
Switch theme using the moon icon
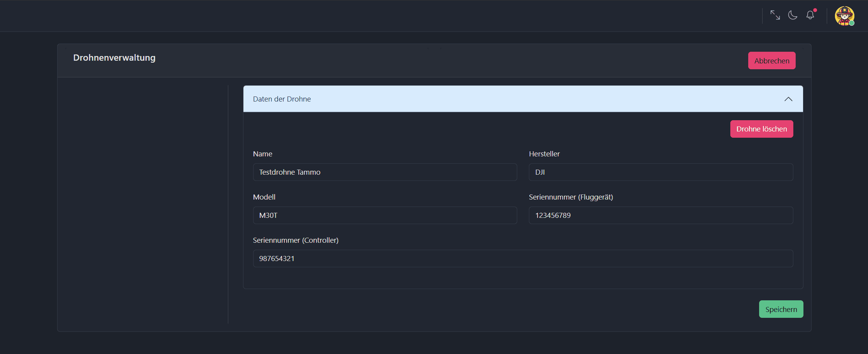click(793, 15)
